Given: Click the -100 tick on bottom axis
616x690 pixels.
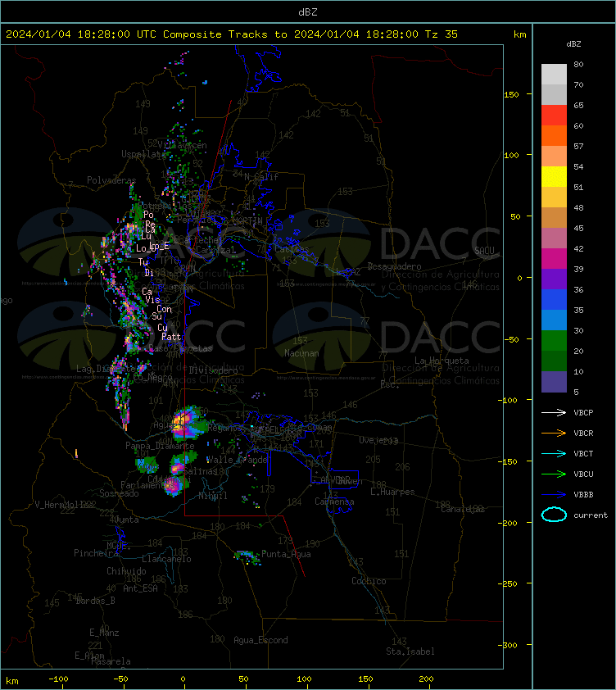Looking at the screenshot, I should click(x=58, y=679).
